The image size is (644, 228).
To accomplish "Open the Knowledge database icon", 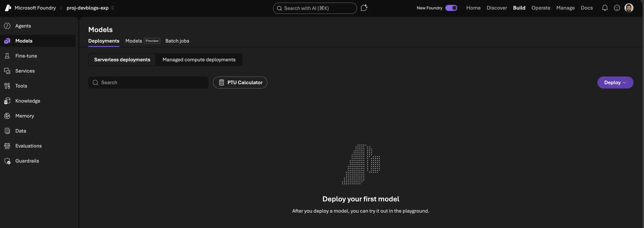I will (7, 101).
